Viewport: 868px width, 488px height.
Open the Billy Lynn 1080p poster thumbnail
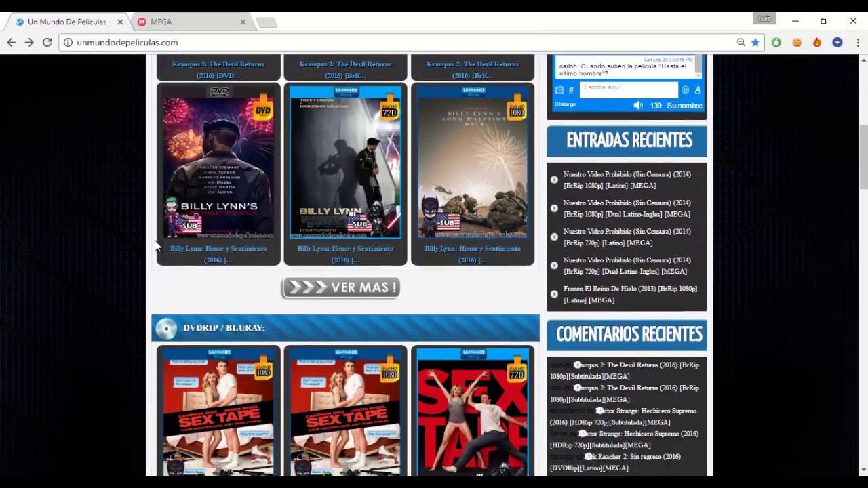click(473, 163)
